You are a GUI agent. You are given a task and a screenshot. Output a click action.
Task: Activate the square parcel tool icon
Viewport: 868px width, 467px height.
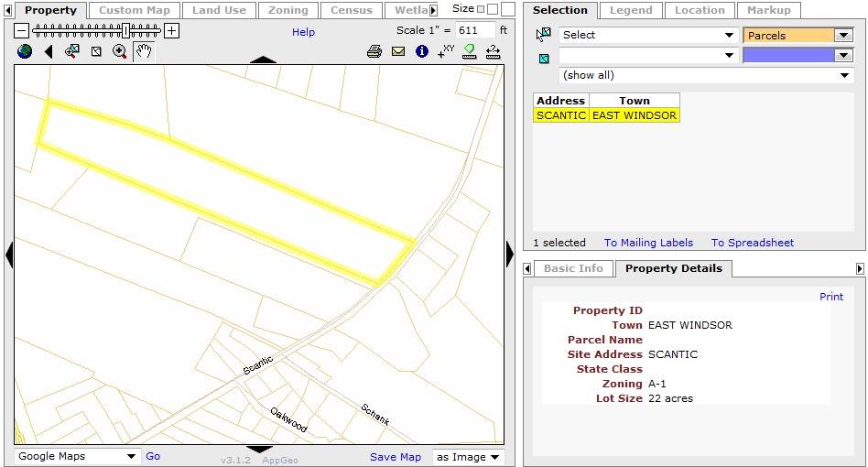[x=96, y=51]
